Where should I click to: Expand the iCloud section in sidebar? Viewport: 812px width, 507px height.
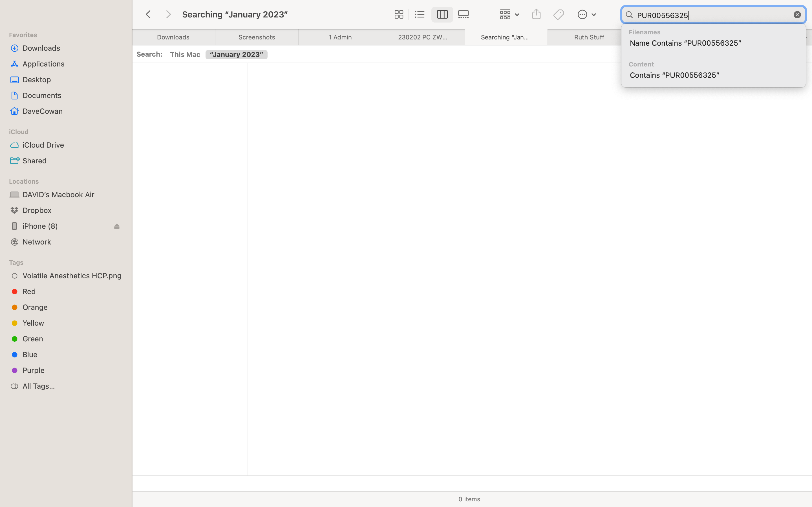pos(19,132)
